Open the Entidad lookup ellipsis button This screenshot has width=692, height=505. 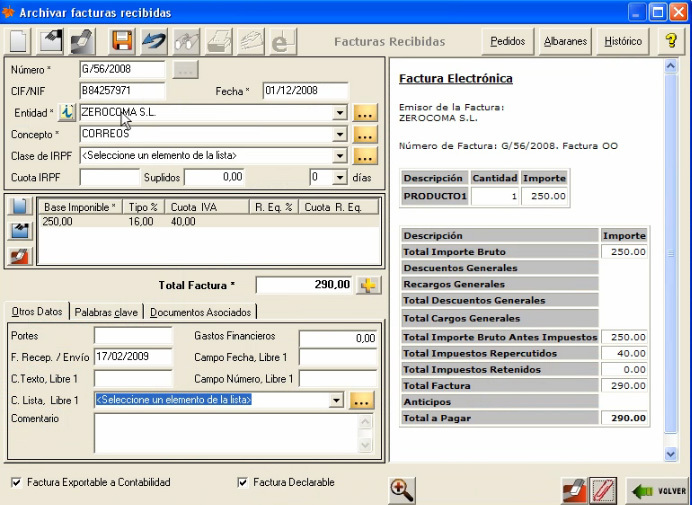tap(365, 113)
